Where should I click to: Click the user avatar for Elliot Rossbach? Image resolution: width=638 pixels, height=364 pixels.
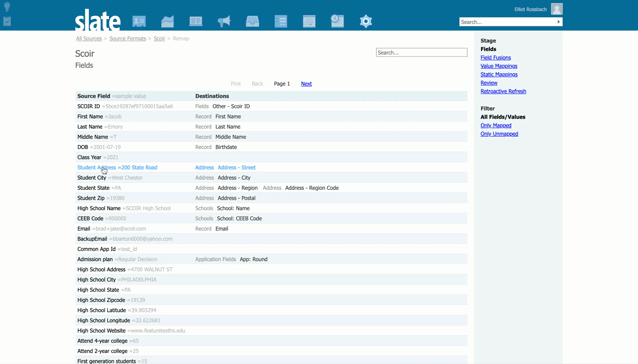pyautogui.click(x=557, y=9)
